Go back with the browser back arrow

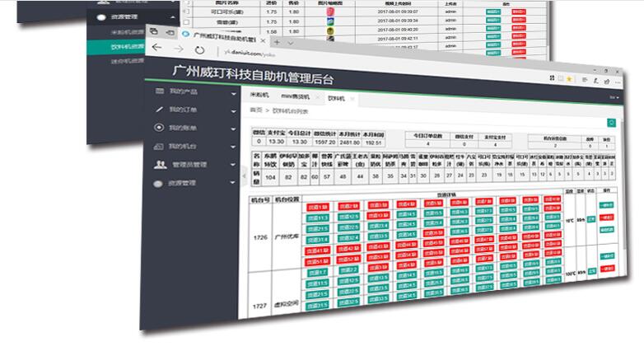(156, 47)
